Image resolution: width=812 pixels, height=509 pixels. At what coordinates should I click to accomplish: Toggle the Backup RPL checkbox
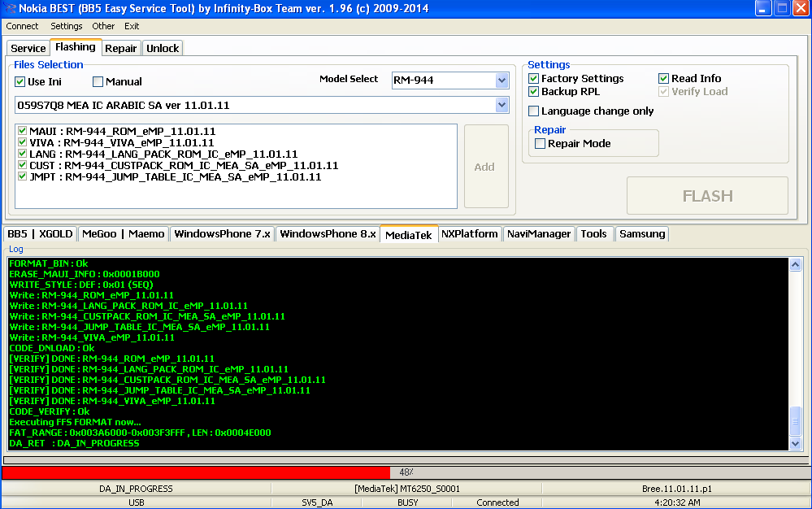click(534, 92)
